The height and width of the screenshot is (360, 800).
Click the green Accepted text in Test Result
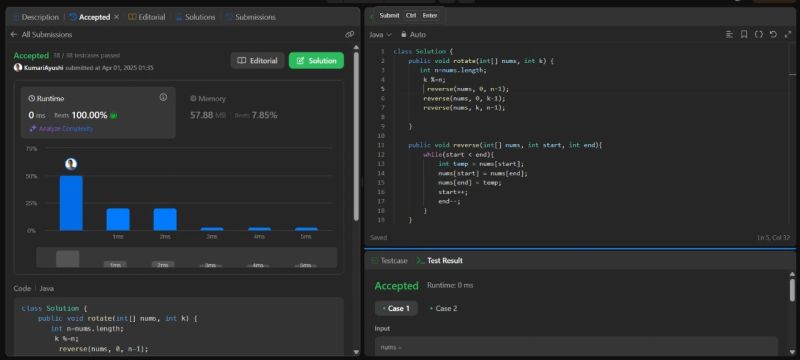[x=396, y=286]
